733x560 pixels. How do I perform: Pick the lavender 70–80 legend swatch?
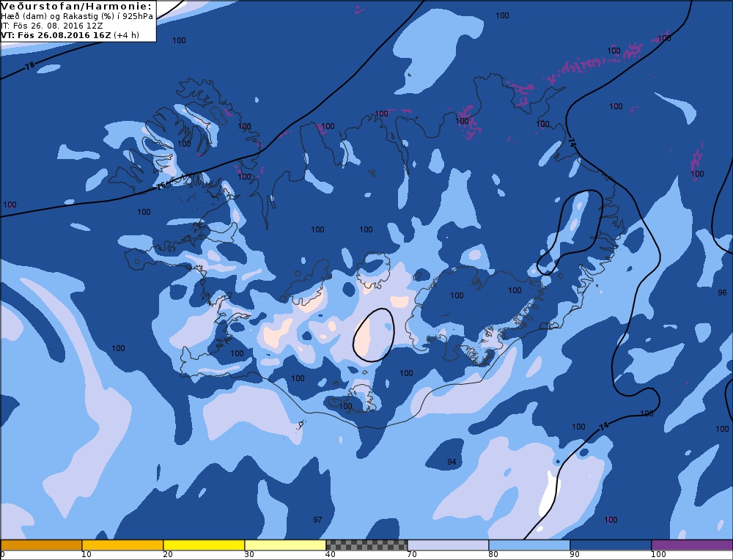(448, 545)
